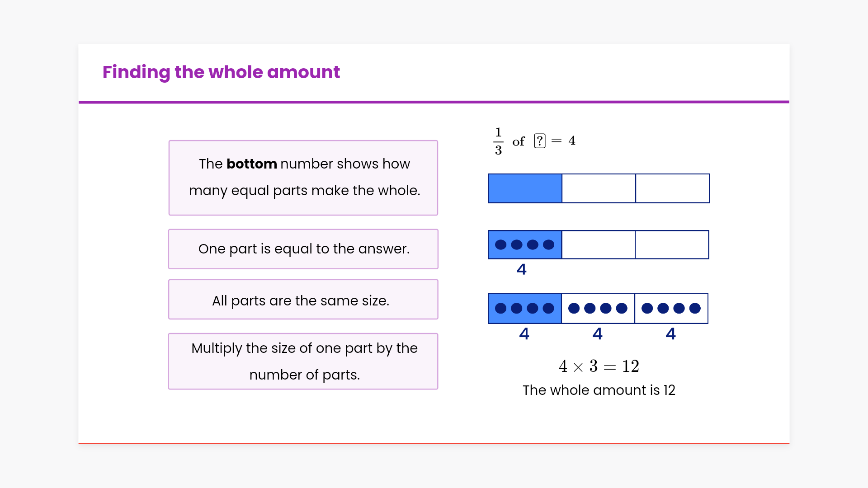The image size is (868, 488).
Task: Click the "4 × 3 = 12" equation
Action: 599,366
